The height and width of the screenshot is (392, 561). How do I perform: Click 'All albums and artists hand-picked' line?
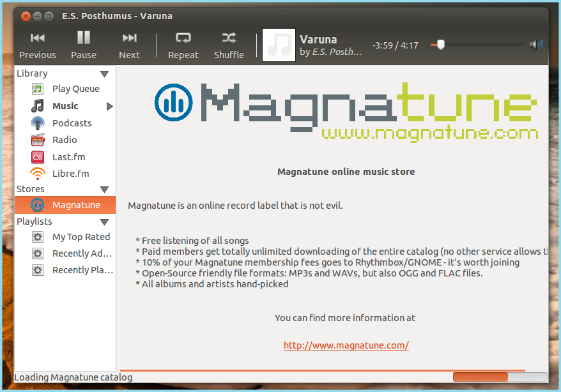pos(215,284)
